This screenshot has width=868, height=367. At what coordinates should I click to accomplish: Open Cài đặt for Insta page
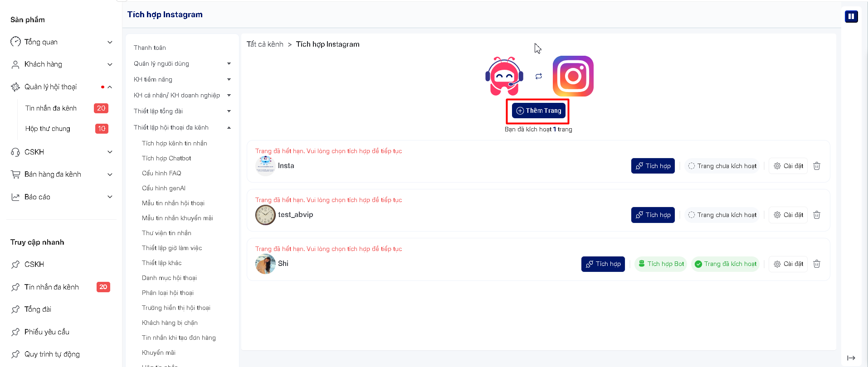click(788, 166)
